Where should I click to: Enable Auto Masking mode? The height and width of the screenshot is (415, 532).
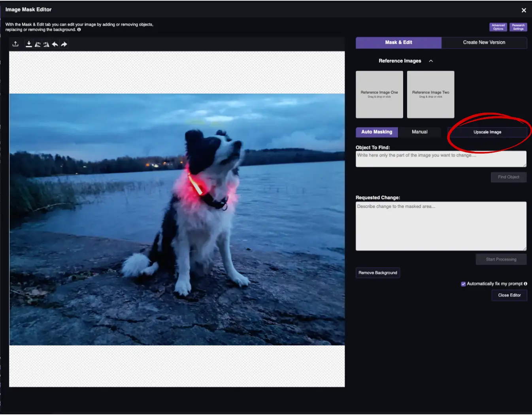click(377, 132)
